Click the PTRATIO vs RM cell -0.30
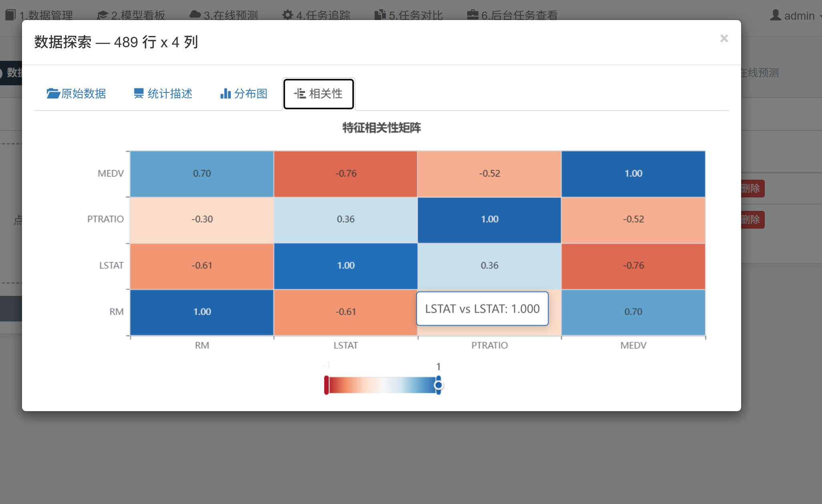Screen dimensions: 822x504 point(202,220)
